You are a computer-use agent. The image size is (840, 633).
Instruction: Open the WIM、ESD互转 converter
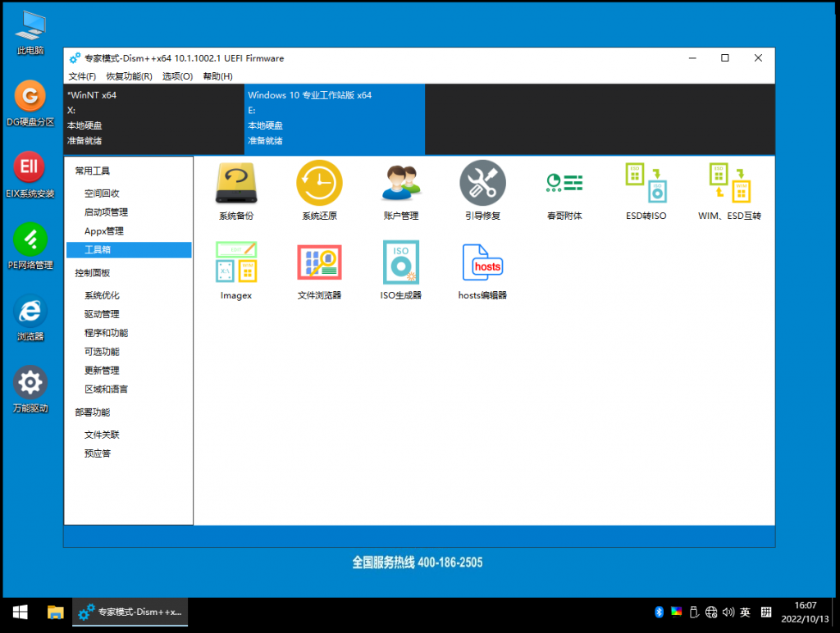pyautogui.click(x=729, y=191)
